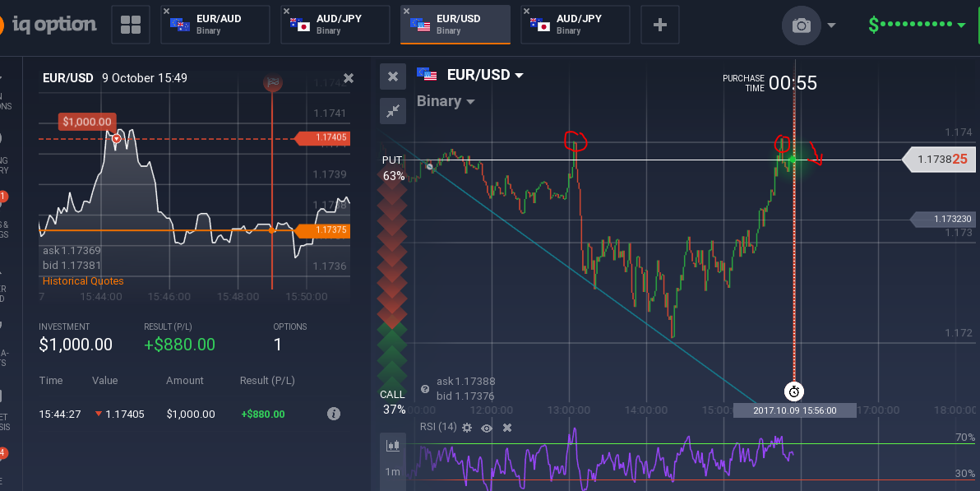Show info for the 15:44:27 trade

pyautogui.click(x=334, y=414)
